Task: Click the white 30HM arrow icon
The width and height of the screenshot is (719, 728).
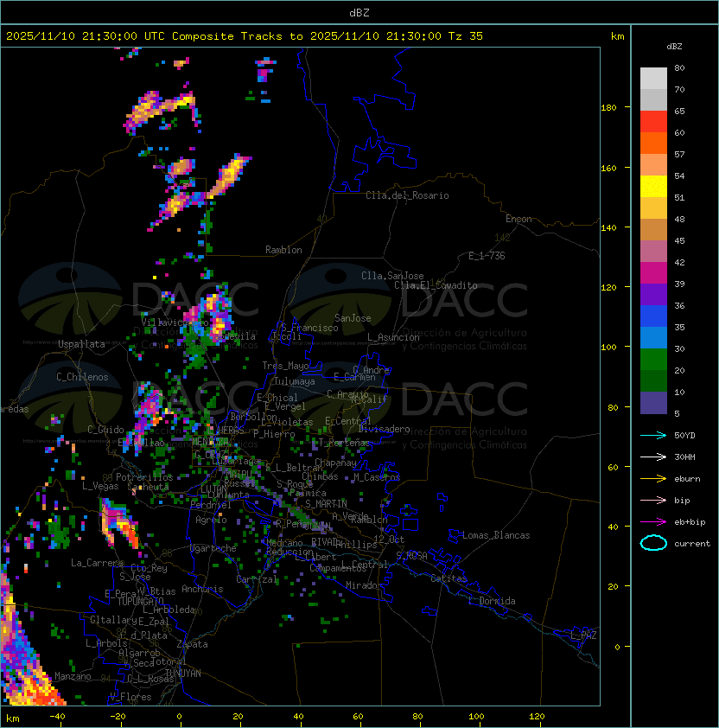Action: pyautogui.click(x=653, y=457)
